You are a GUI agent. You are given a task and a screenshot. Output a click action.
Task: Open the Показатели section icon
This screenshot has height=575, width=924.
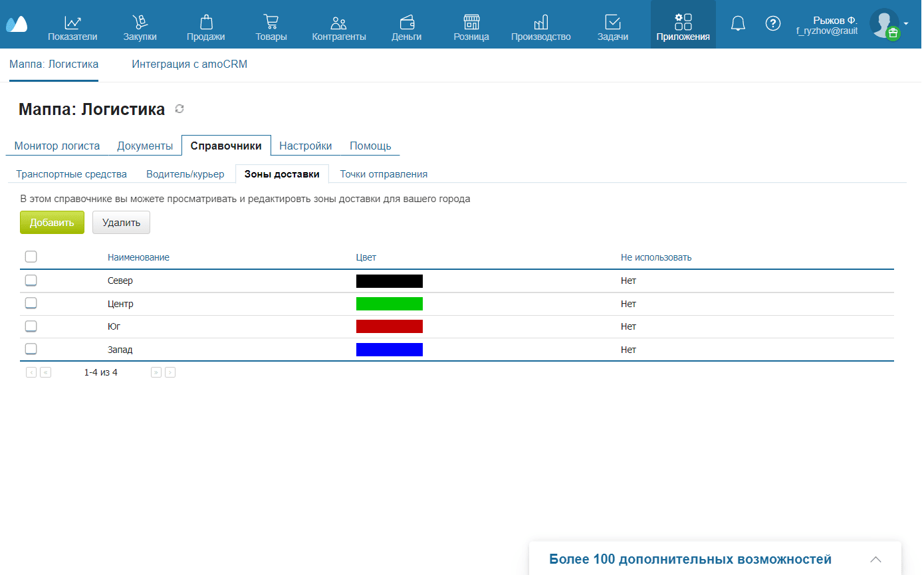[72, 22]
